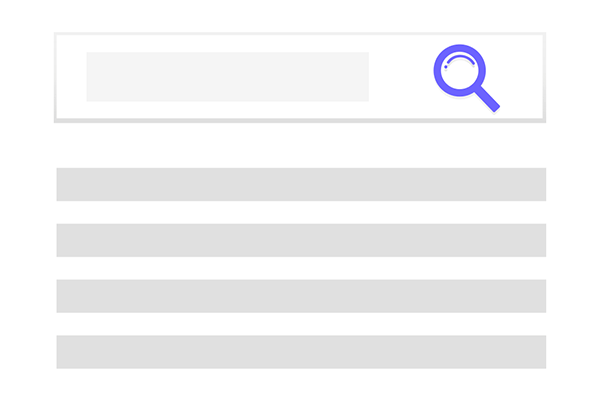Choose the third gray search result bar

301,296
